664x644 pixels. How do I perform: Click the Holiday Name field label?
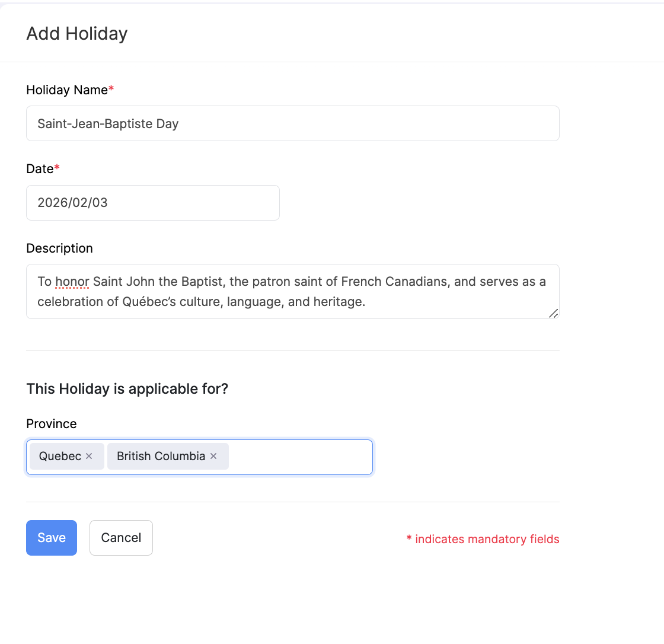[67, 90]
